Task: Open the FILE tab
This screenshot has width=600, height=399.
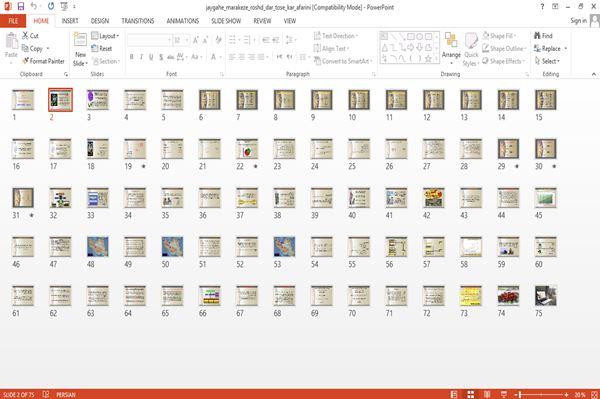Action: (x=13, y=21)
